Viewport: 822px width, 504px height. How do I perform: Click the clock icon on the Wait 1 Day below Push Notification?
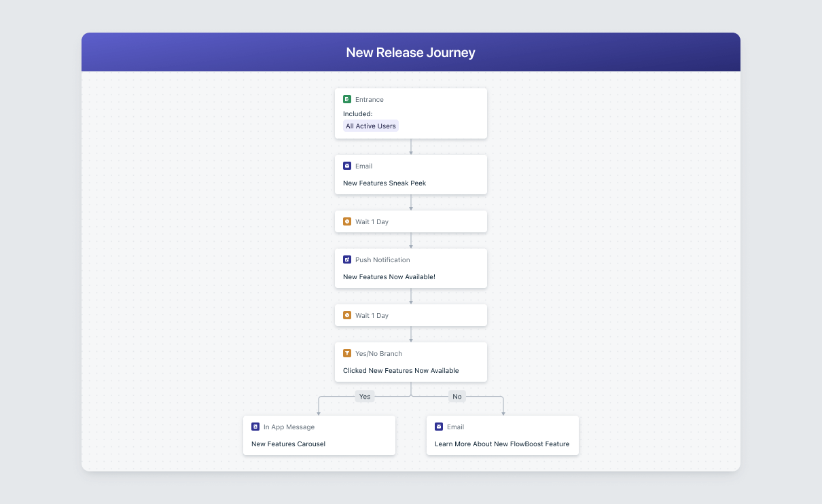[347, 315]
